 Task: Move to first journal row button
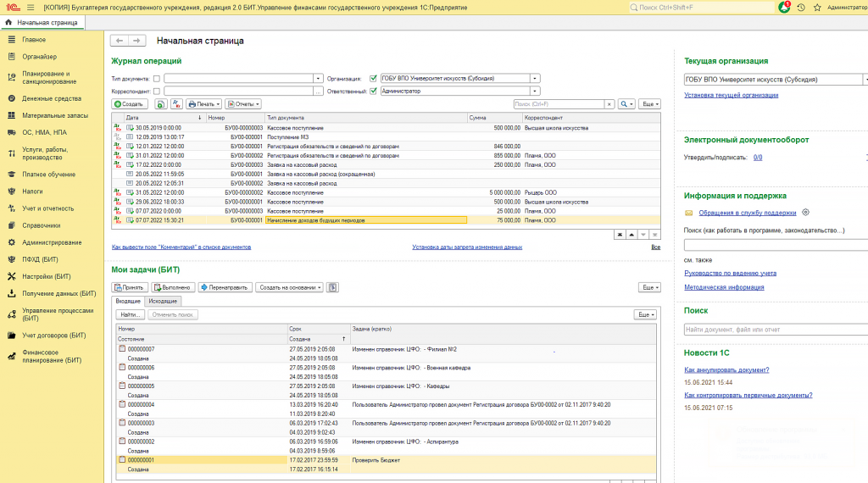[x=620, y=235]
